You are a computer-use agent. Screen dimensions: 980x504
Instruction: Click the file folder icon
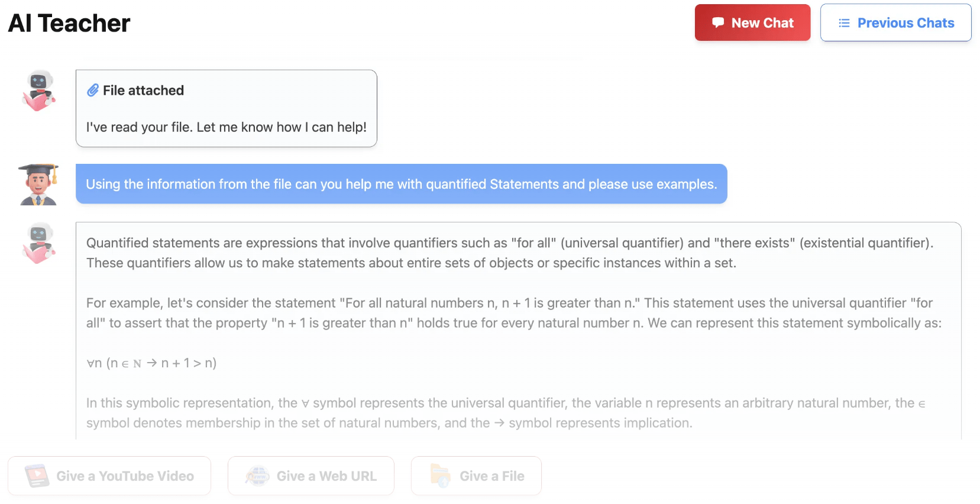click(441, 476)
